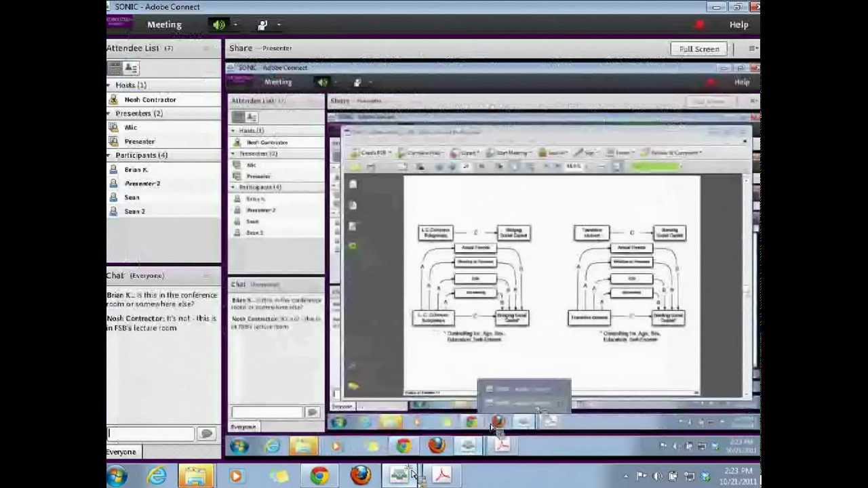The image size is (868, 488).
Task: Select Nosh Contractor inside the shared screen attendee list
Action: [267, 142]
